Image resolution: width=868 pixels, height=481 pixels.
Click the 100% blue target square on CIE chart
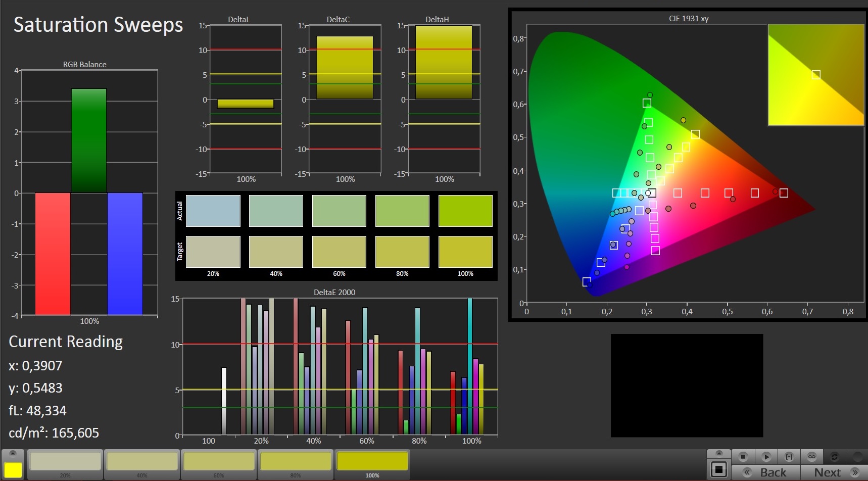coord(587,282)
